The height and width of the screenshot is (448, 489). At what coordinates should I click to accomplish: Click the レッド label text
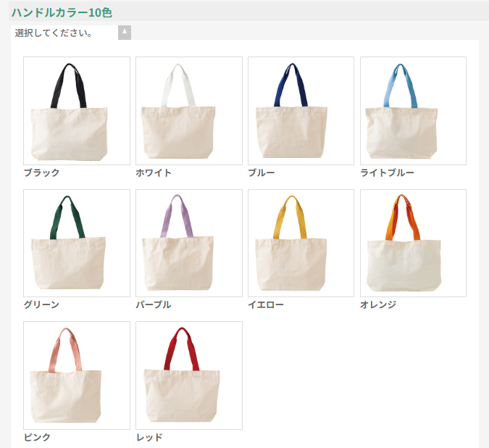tap(149, 437)
